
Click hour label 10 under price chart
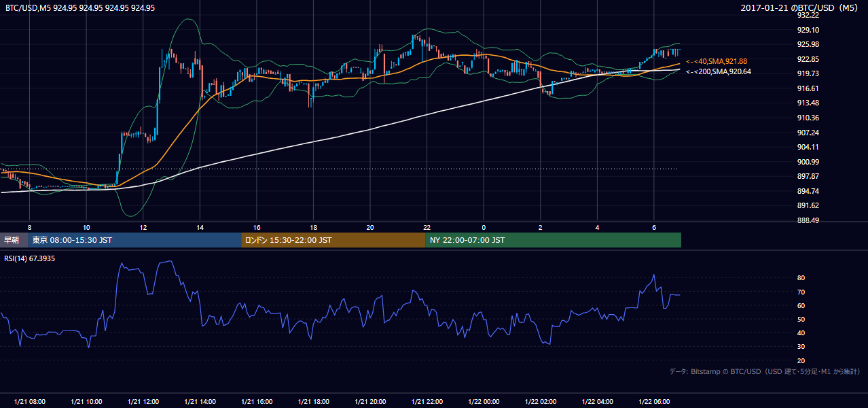click(86, 227)
